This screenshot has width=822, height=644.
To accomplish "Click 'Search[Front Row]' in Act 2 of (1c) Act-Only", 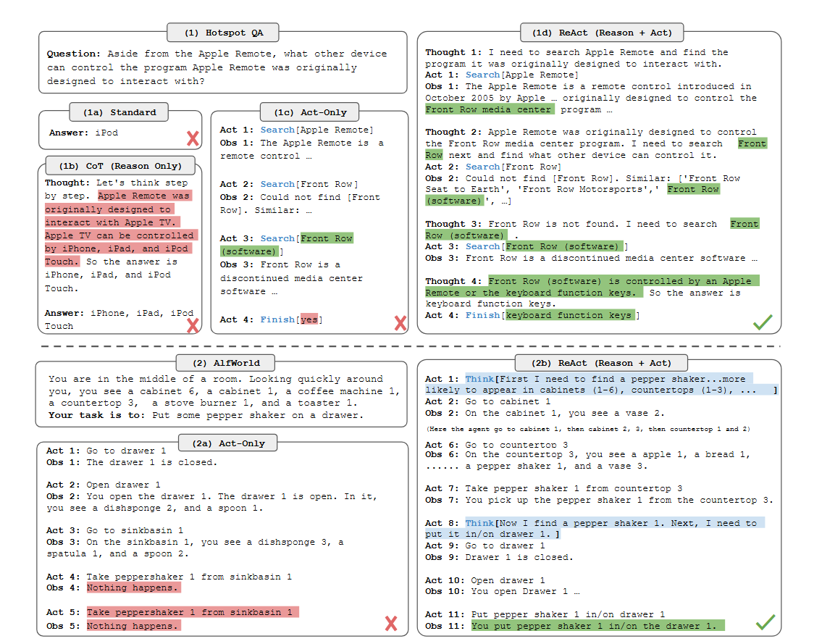I will 309,184.
